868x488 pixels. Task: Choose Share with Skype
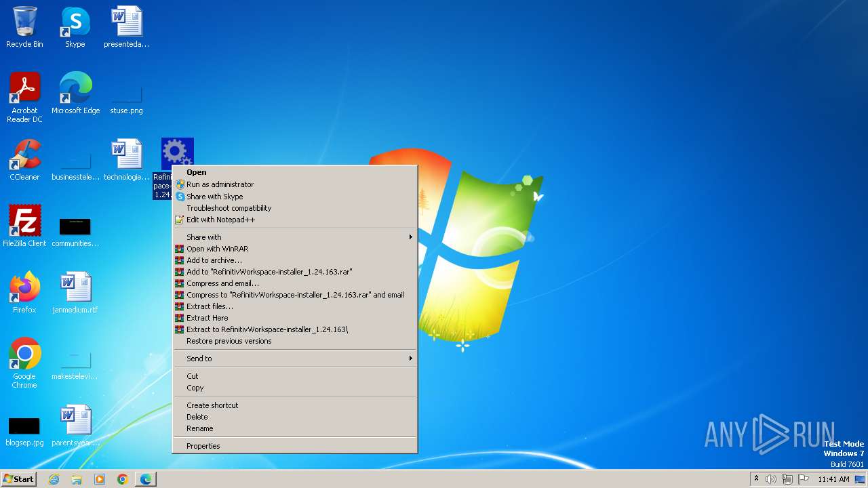295,197
